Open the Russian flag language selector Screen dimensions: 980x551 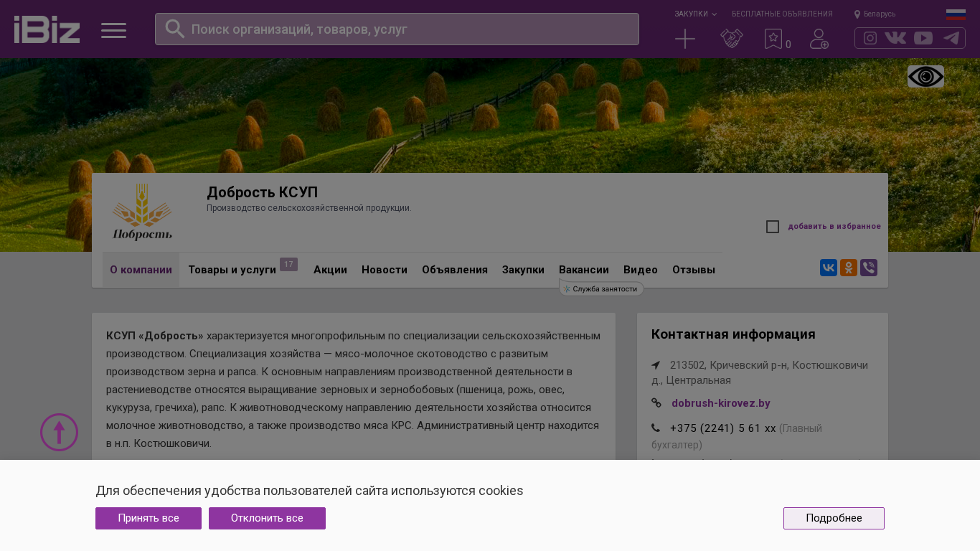point(956,14)
